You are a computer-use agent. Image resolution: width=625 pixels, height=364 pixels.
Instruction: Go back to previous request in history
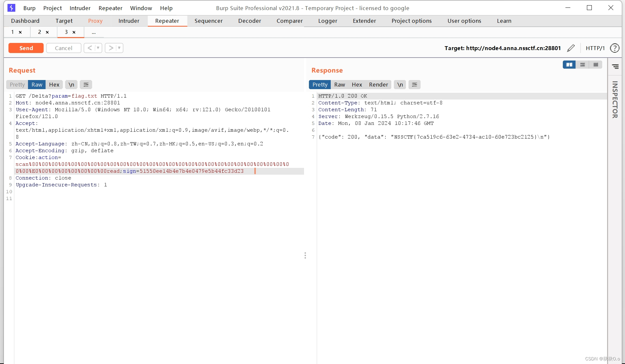(90, 48)
